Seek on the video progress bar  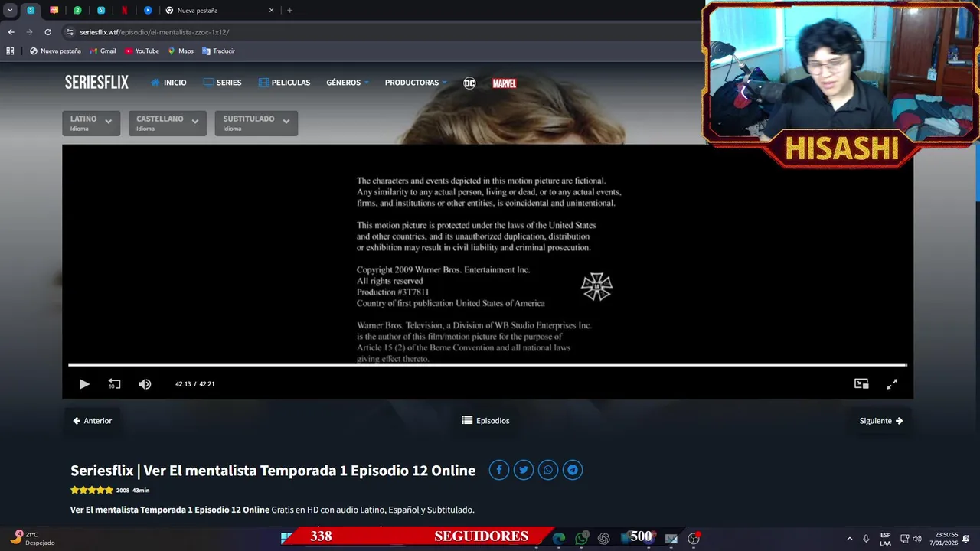pyautogui.click(x=488, y=365)
